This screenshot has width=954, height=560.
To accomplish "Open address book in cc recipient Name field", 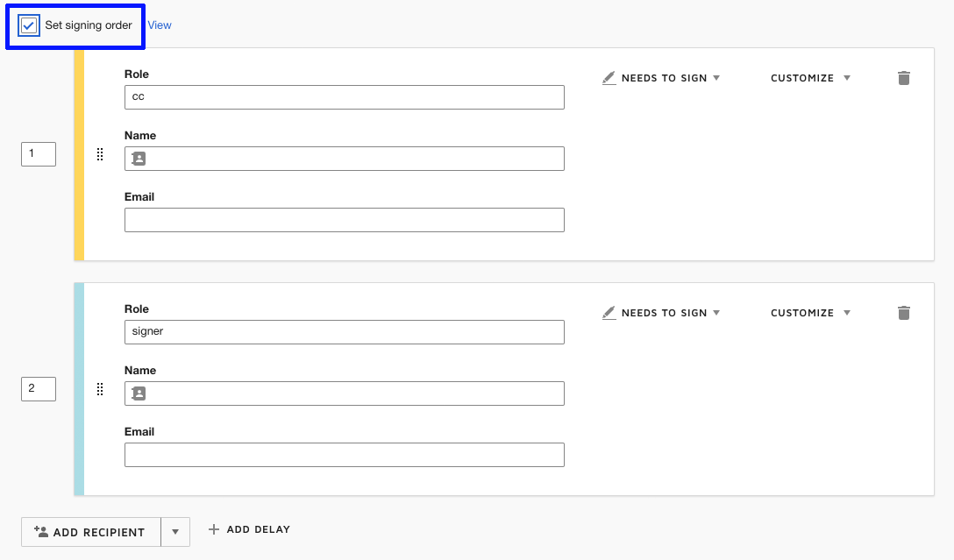I will [139, 159].
